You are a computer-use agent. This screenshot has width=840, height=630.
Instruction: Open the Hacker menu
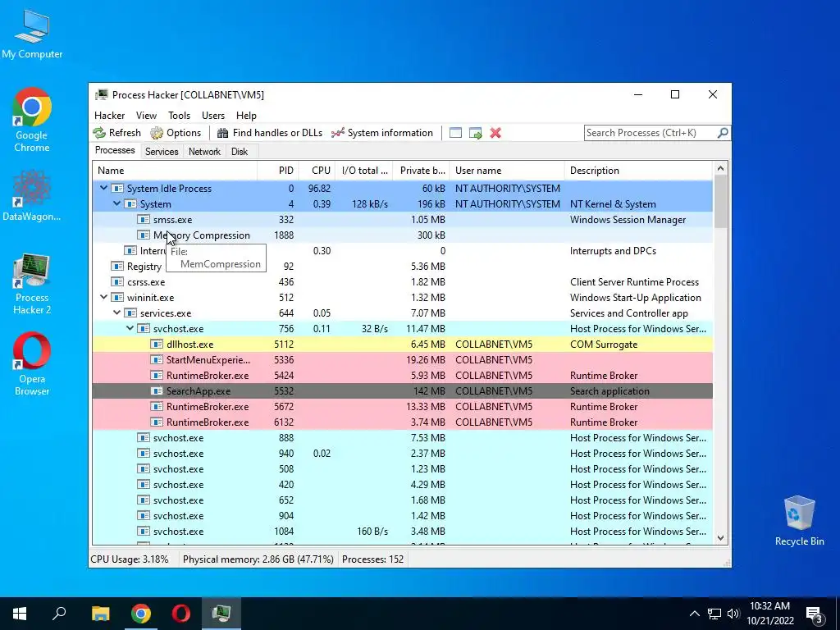(x=109, y=116)
